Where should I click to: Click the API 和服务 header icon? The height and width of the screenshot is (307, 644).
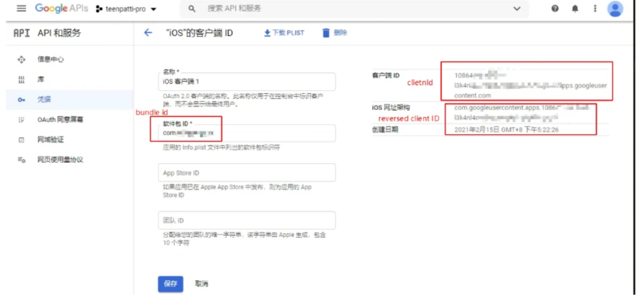21,33
